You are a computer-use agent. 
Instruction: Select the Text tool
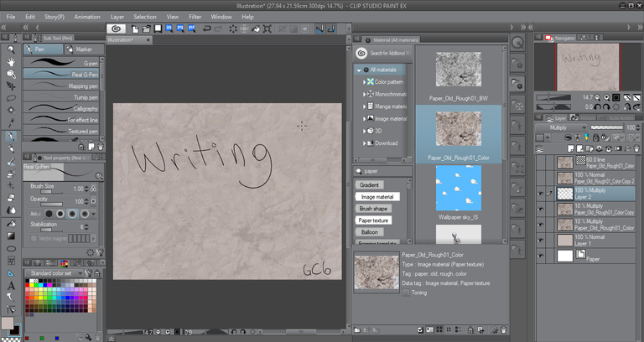point(11,285)
